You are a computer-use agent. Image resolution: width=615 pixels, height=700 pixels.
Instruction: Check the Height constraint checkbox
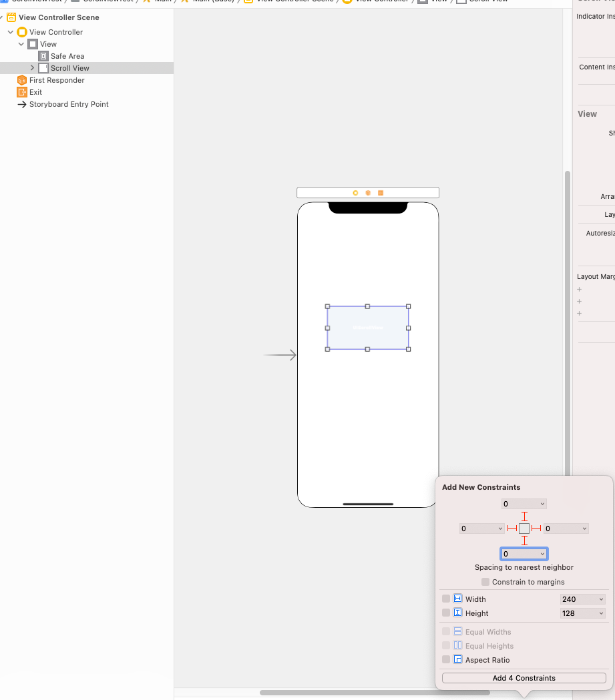pyautogui.click(x=446, y=613)
